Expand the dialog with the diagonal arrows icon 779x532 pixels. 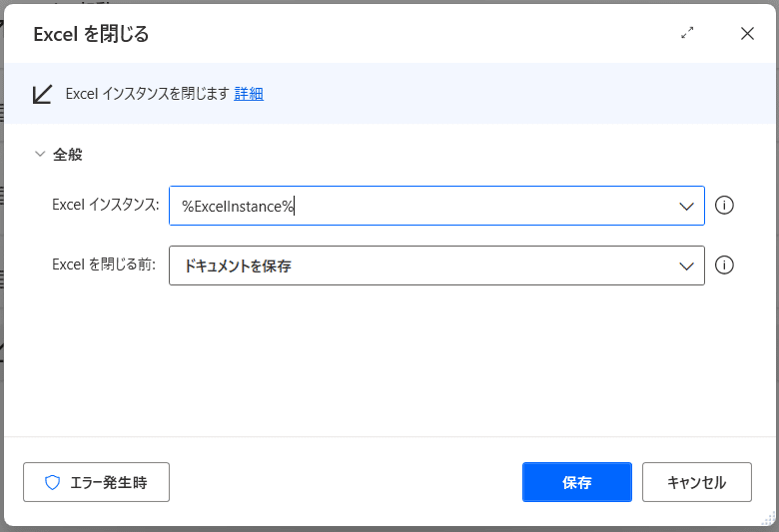pyautogui.click(x=687, y=33)
